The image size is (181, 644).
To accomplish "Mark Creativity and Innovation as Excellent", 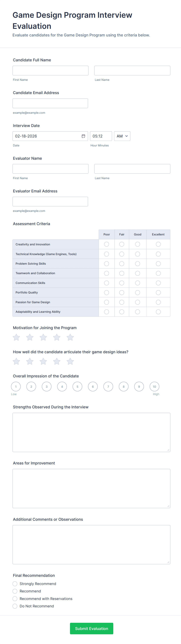I will 158,244.
